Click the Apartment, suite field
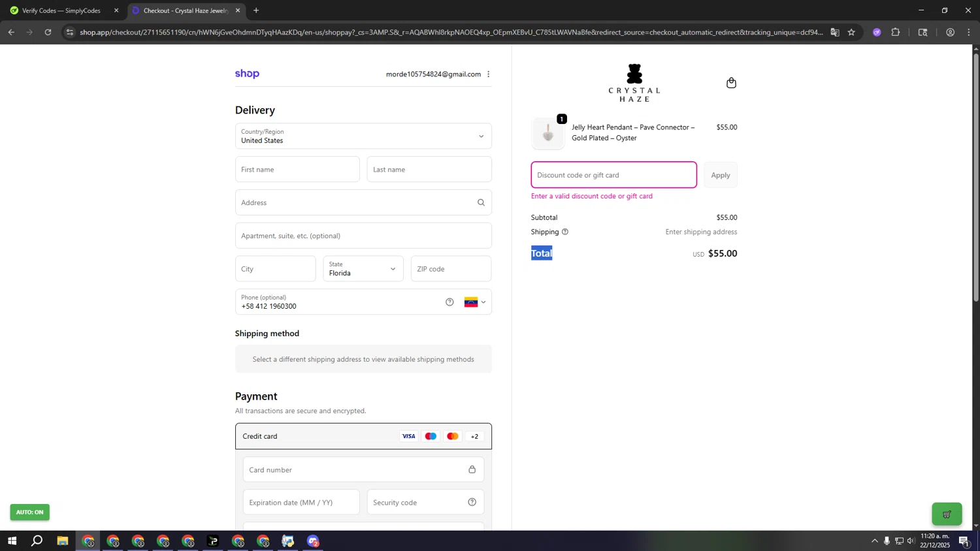The width and height of the screenshot is (980, 551). coord(363,236)
